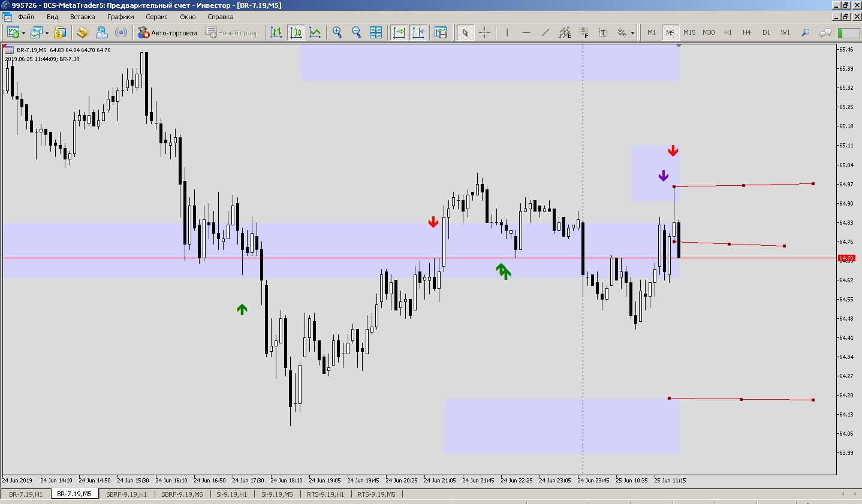Click the shapes and arrows objects icon
The image size is (862, 504).
tap(622, 32)
